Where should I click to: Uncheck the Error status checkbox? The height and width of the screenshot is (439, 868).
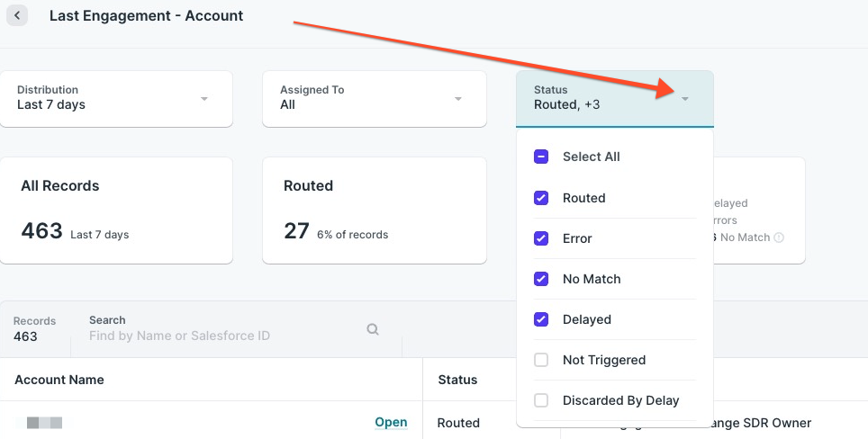click(541, 238)
